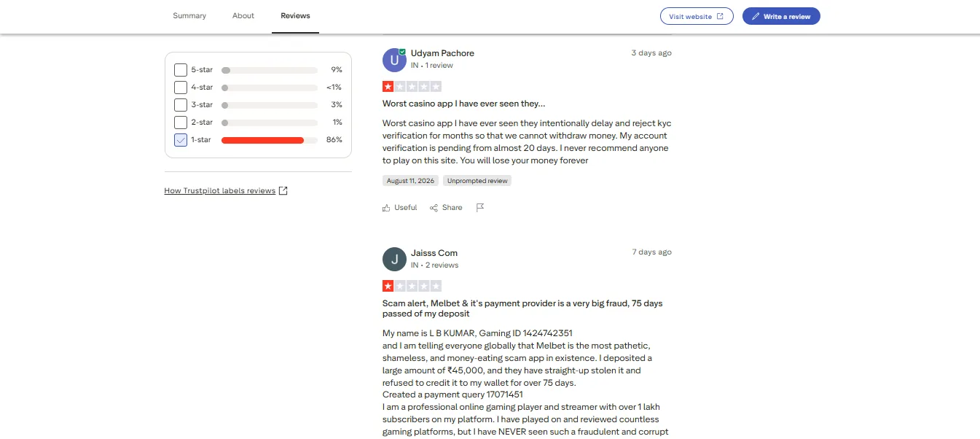Image resolution: width=980 pixels, height=439 pixels.
Task: Open How Trustpilot labels reviews link
Action: 220,191
